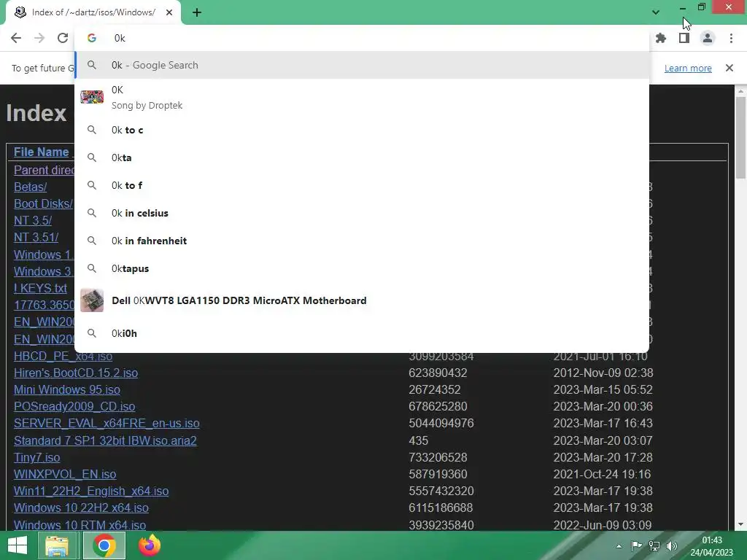This screenshot has width=747, height=560.
Task: Toggle the side panel icon
Action: (x=684, y=38)
